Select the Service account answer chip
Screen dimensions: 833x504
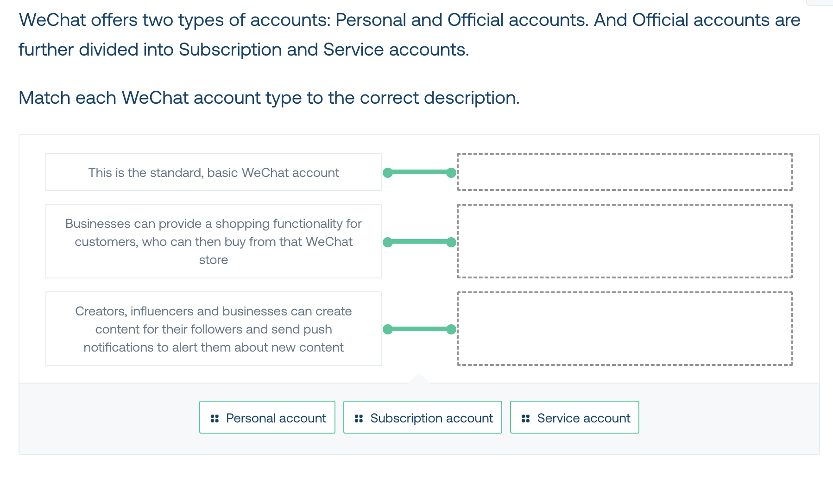(574, 417)
